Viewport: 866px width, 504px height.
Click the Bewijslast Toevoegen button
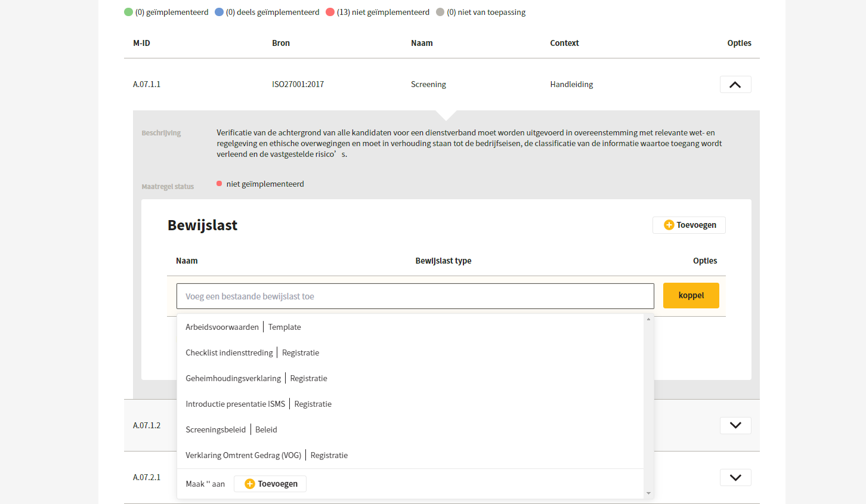(x=689, y=225)
